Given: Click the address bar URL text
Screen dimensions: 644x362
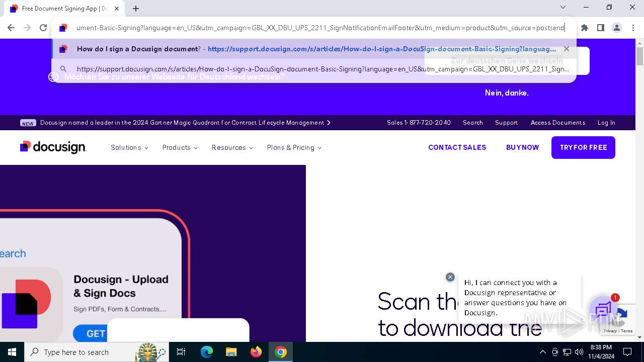Looking at the screenshot, I should click(x=320, y=28).
